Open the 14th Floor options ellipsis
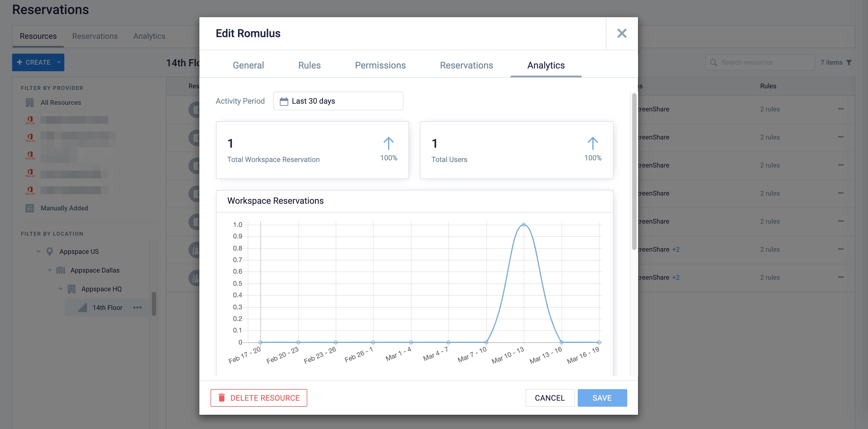Screen dimensions: 868x429 click(x=137, y=307)
